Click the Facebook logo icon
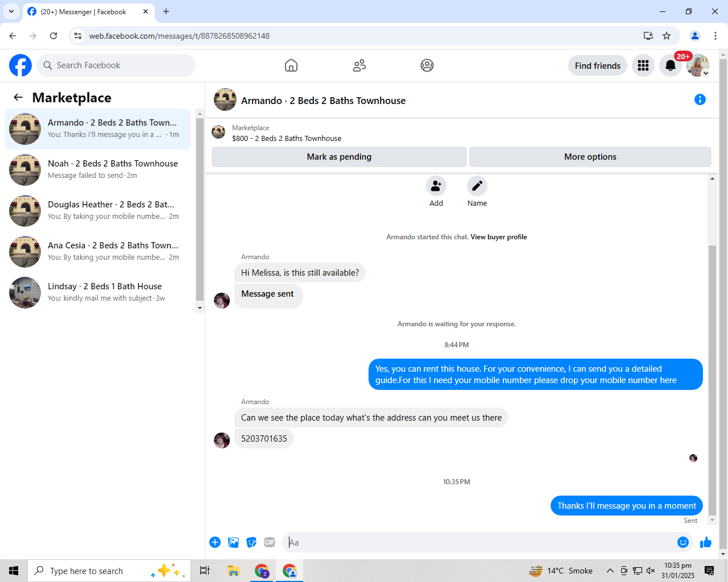The image size is (728, 582). click(x=20, y=65)
